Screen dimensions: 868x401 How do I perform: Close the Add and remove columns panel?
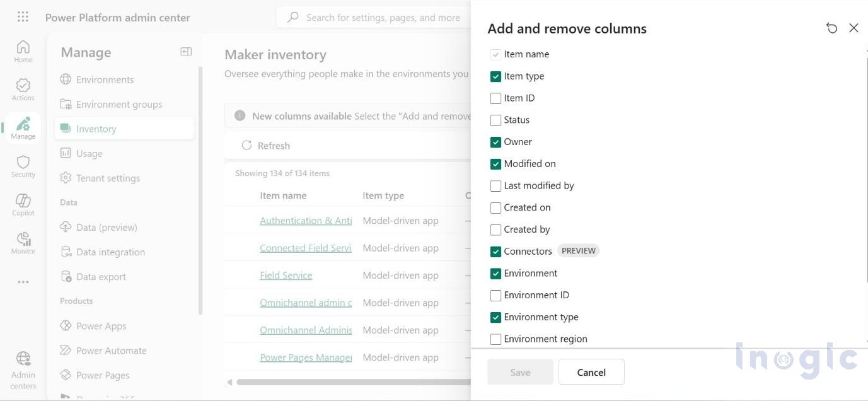854,28
